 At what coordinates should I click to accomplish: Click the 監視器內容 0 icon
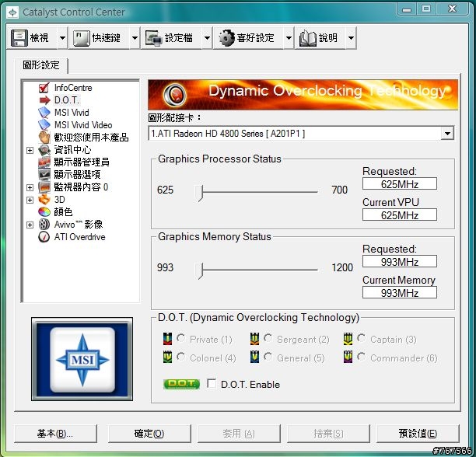(44, 187)
